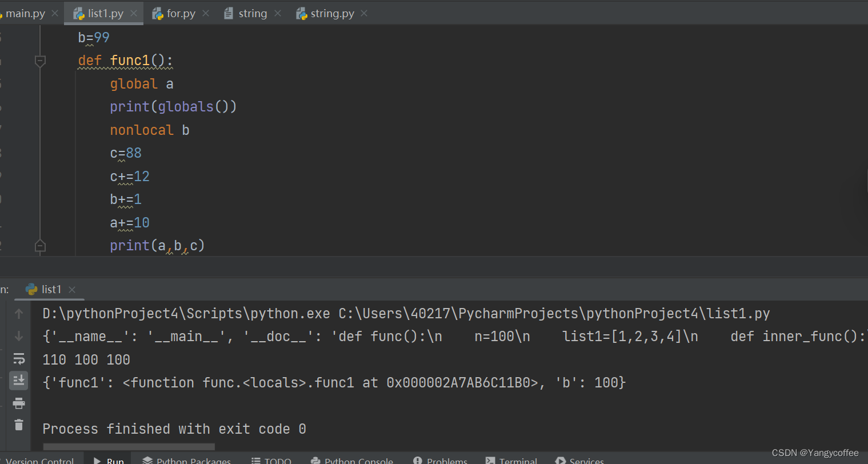Close the for.py tab
The image size is (868, 464).
(x=206, y=13)
